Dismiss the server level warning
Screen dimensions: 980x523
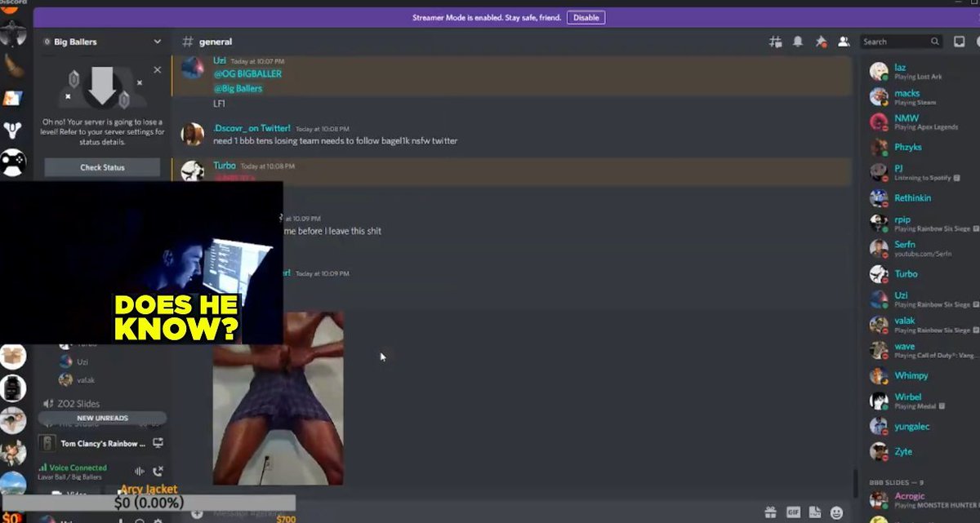coord(158,70)
